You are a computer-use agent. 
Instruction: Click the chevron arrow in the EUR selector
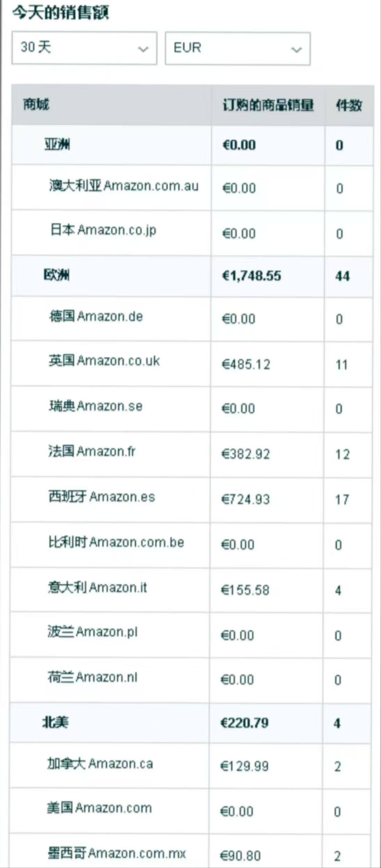pos(296,50)
